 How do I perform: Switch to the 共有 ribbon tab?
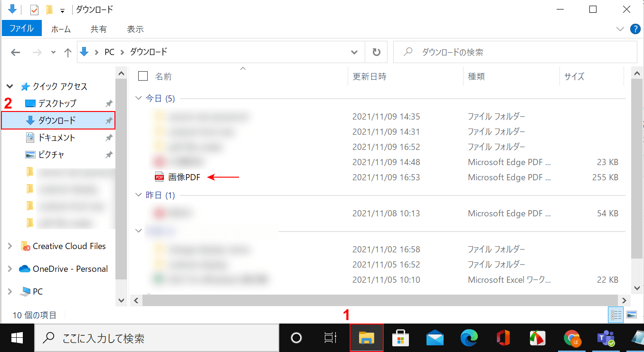tap(99, 29)
